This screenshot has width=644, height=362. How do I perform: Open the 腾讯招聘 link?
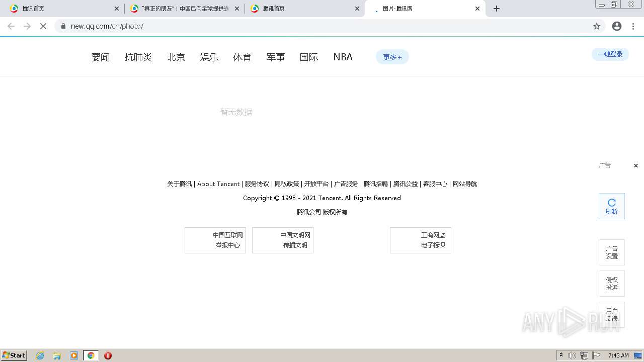coord(376,184)
